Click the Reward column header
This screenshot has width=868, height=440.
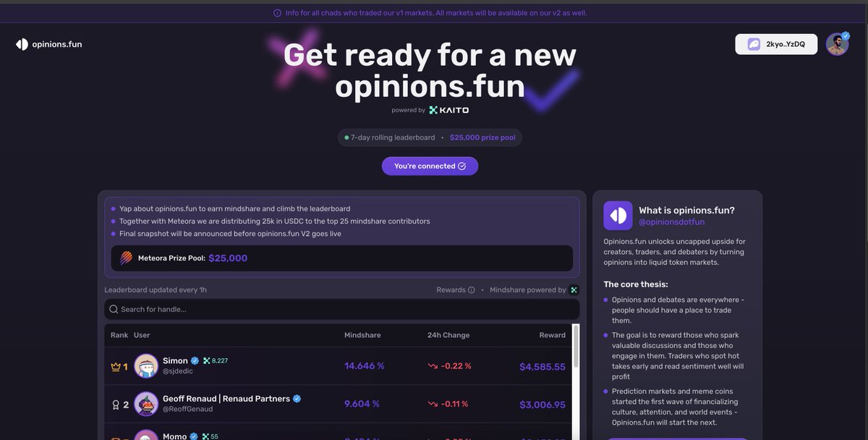coord(553,335)
